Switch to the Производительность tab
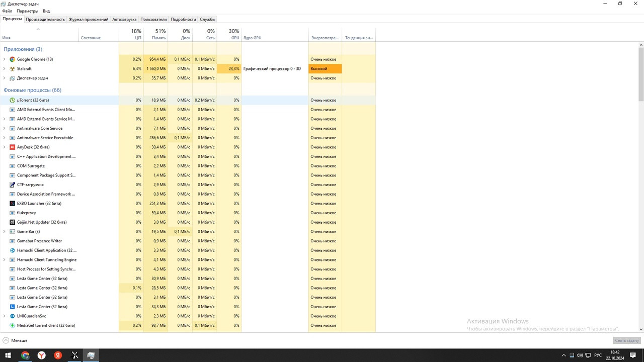This screenshot has height=362, width=644. click(x=45, y=19)
